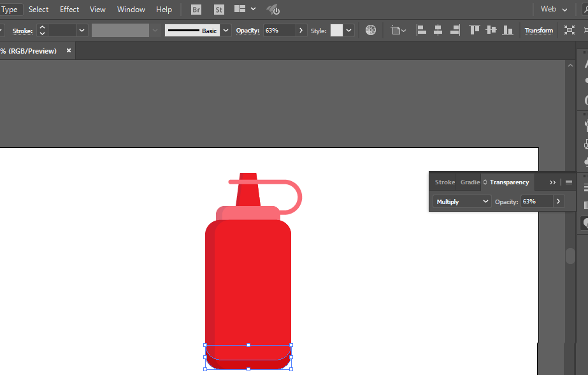Collapse panel group with double-arrow icon
Viewport: 588px width, 375px height.
pyautogui.click(x=553, y=182)
